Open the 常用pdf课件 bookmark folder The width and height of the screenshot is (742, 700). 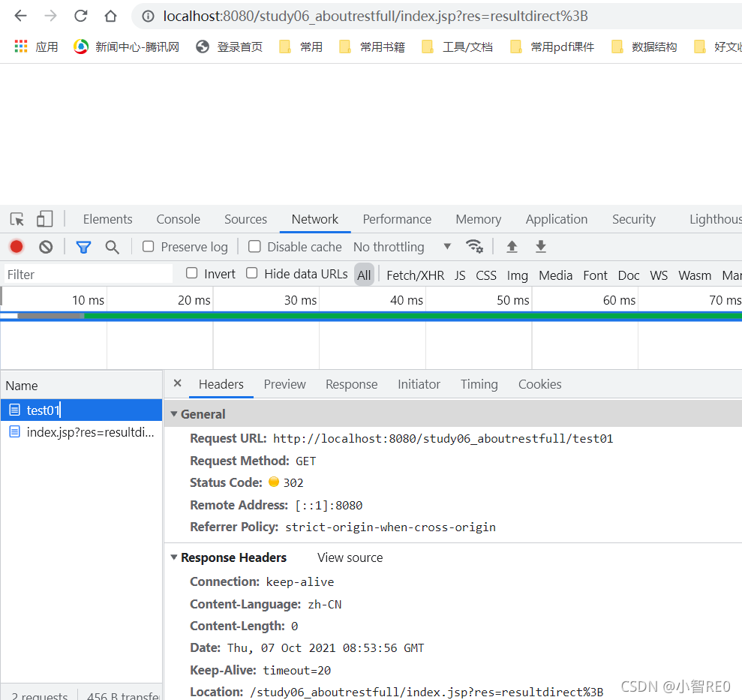point(551,47)
